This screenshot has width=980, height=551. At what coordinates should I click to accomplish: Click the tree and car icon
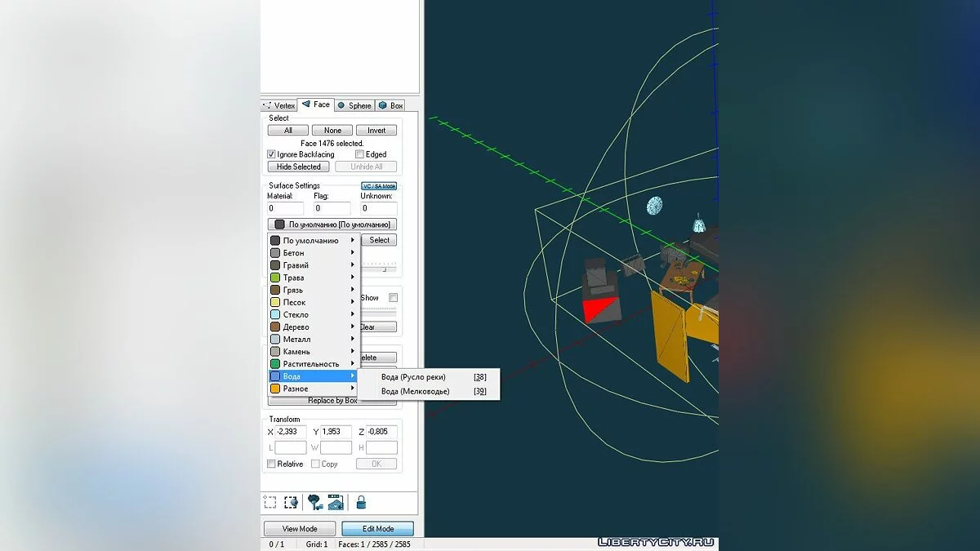(314, 502)
